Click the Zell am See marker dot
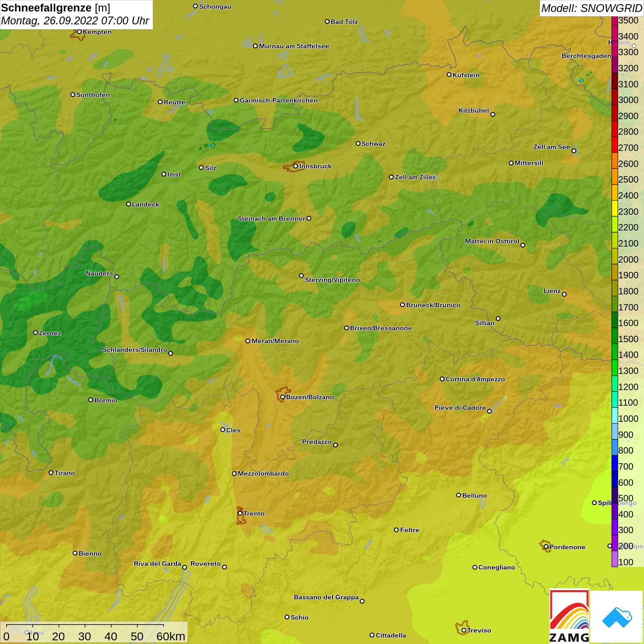644x644 pixels. (574, 151)
